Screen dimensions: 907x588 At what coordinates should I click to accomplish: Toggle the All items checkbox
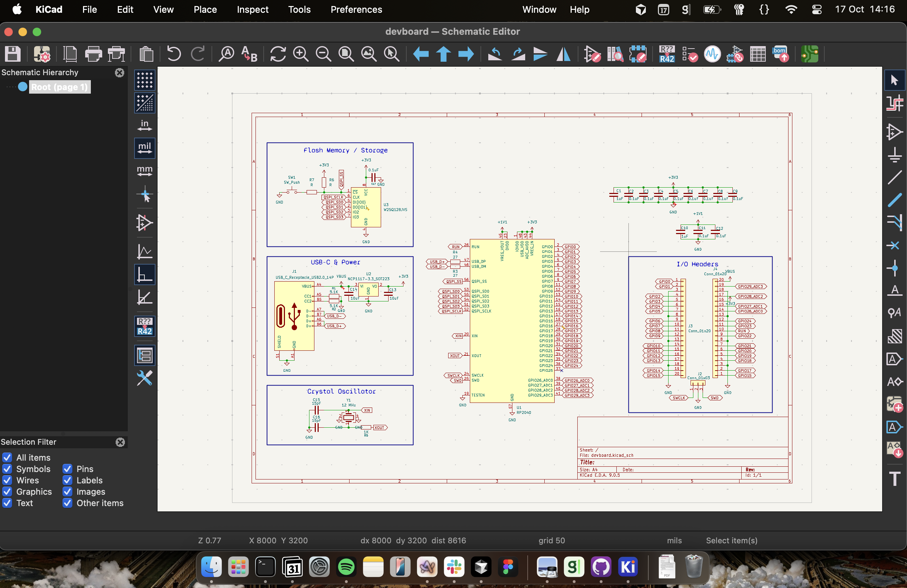tap(7, 457)
